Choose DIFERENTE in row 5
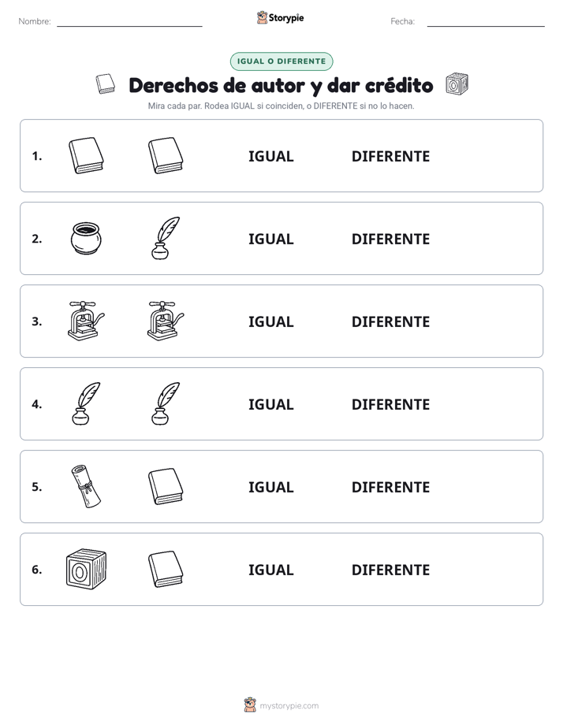The image size is (563, 728). 390,487
